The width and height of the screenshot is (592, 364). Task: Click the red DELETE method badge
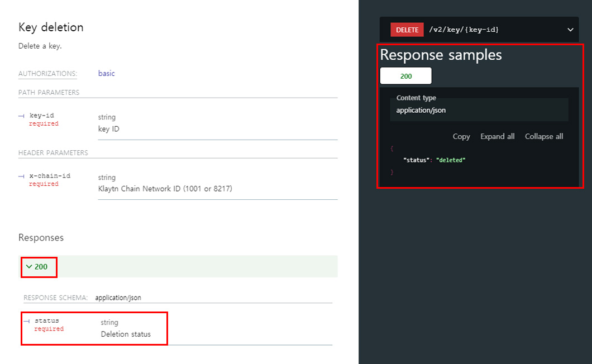coord(407,30)
